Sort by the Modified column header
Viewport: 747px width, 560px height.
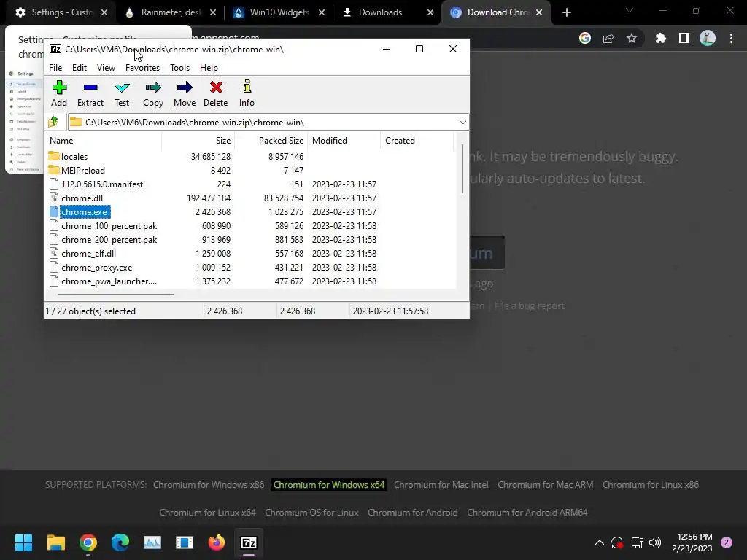click(x=344, y=141)
